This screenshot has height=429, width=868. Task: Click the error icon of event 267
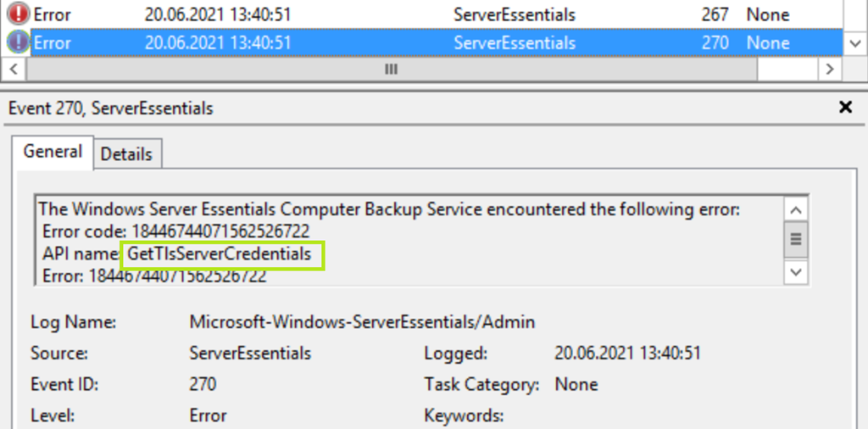coord(18,14)
